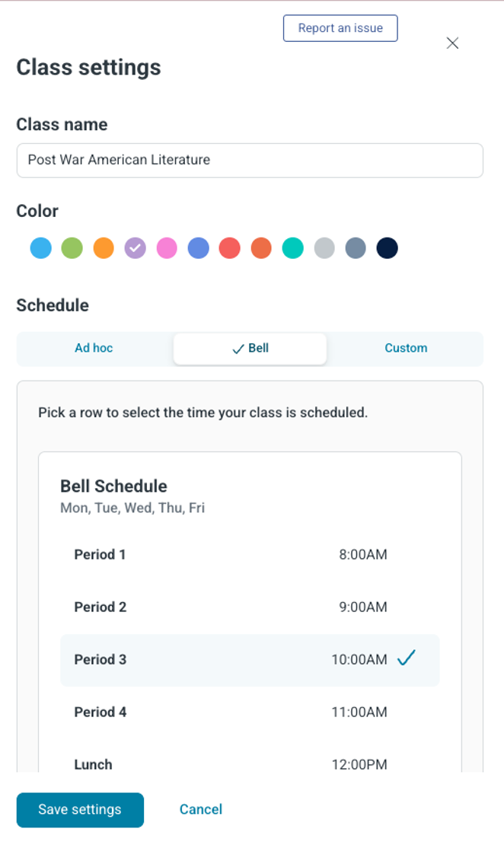Viewport: 504px width, 845px height.
Task: Pick the light blue color swatch
Action: pos(41,248)
